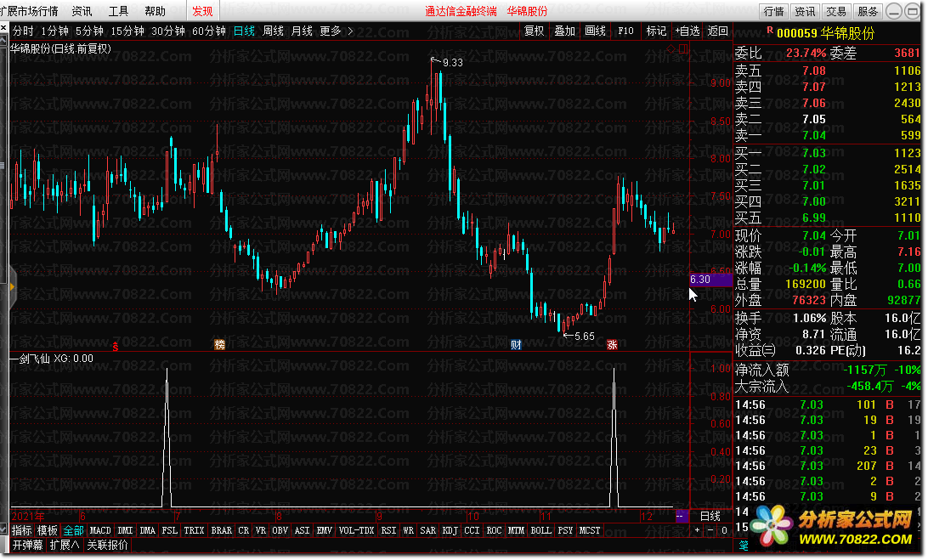928x560 pixels.
Task: Open the '发现' tab in the menu bar
Action: click(x=202, y=11)
